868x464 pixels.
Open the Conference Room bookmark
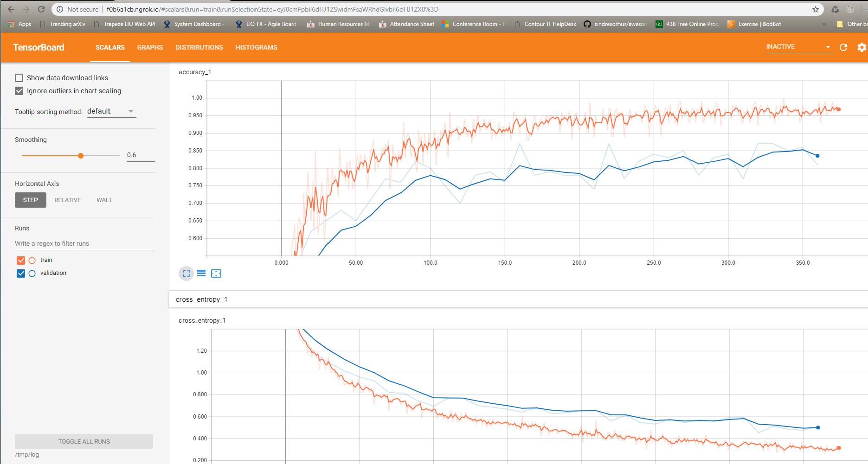473,24
